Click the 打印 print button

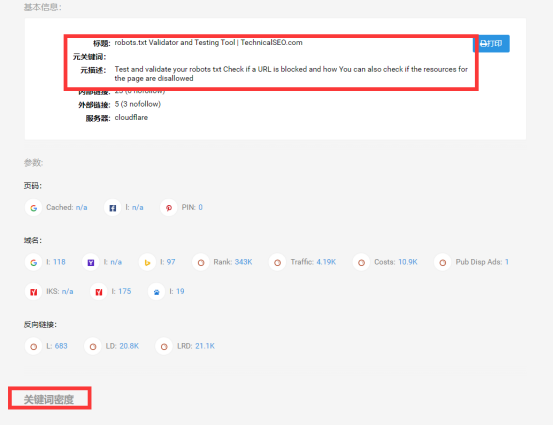(492, 43)
